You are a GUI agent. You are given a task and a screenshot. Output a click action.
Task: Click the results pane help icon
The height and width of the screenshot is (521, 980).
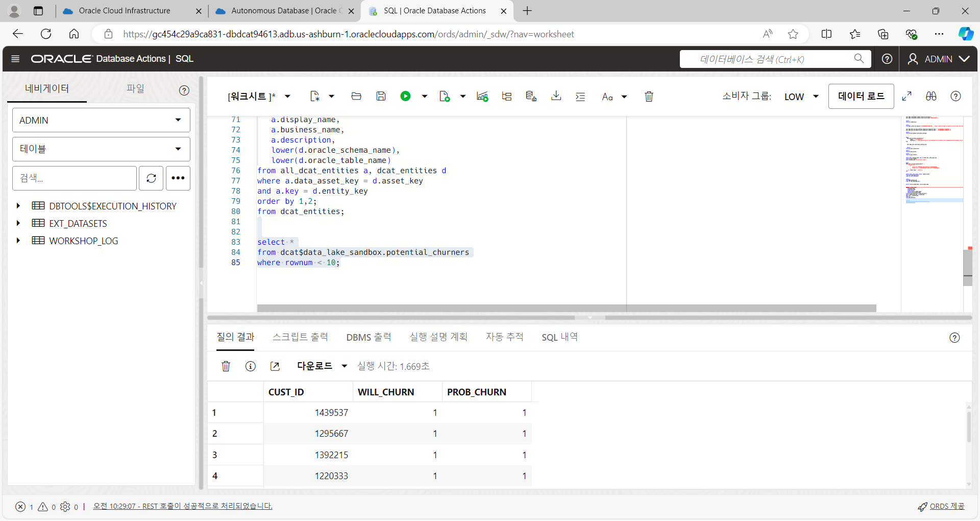click(954, 338)
